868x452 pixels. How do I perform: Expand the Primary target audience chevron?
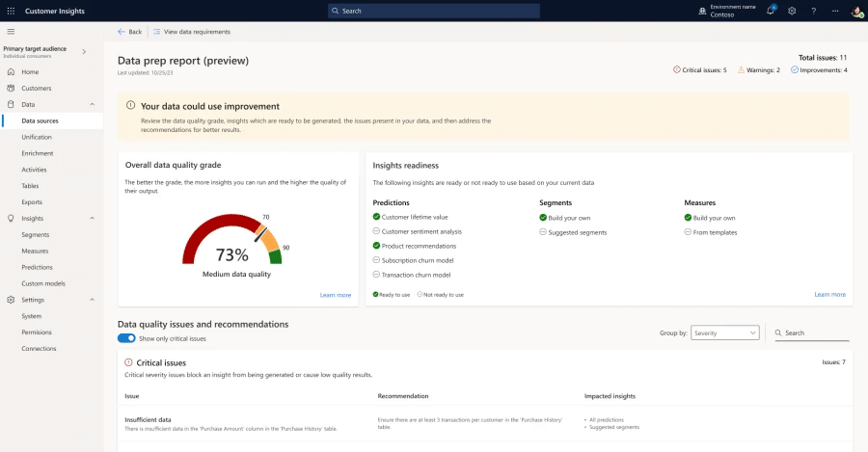tap(84, 51)
